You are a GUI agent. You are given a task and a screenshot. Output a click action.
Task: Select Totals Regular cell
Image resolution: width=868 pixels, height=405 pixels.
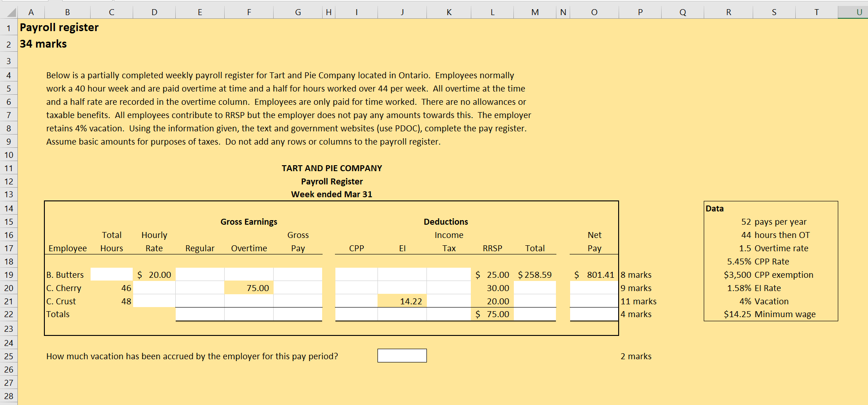click(200, 314)
